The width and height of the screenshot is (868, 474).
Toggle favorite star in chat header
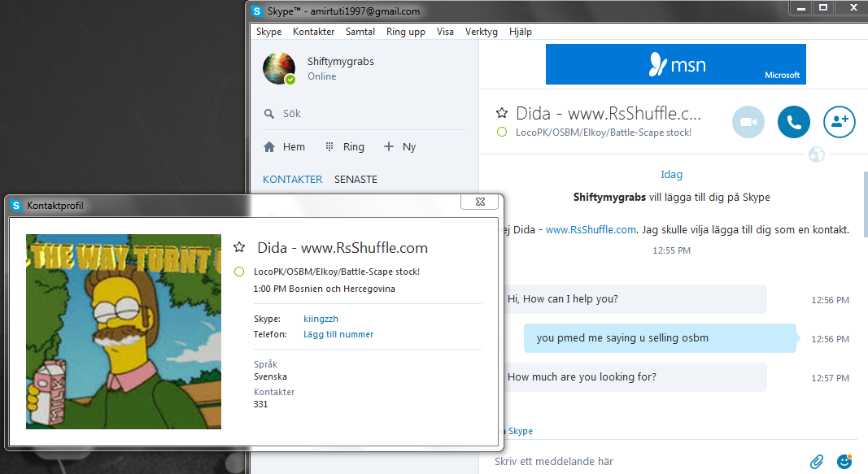[502, 113]
